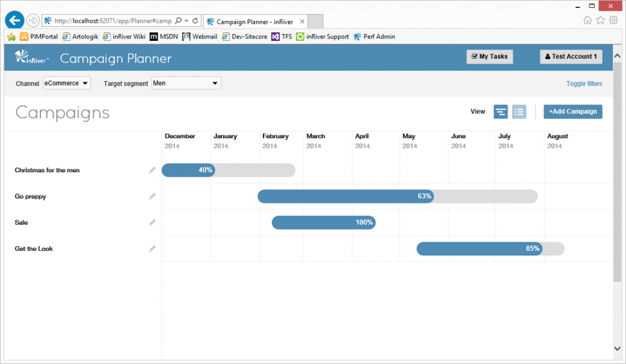The image size is (626, 364).
Task: Open the TFS bookmark from the favorites bar
Action: point(282,36)
